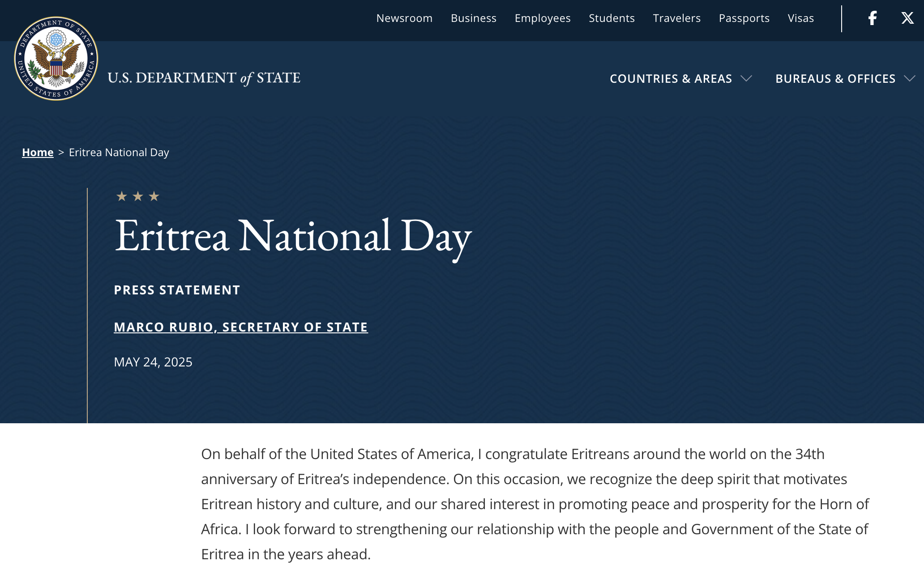Click the Home breadcrumb link

tap(38, 153)
